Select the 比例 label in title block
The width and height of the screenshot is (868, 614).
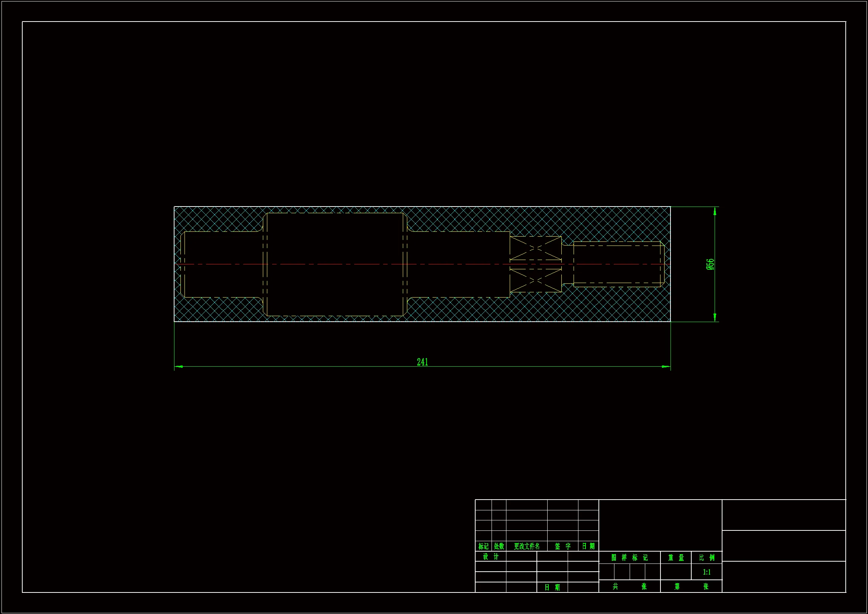click(707, 558)
